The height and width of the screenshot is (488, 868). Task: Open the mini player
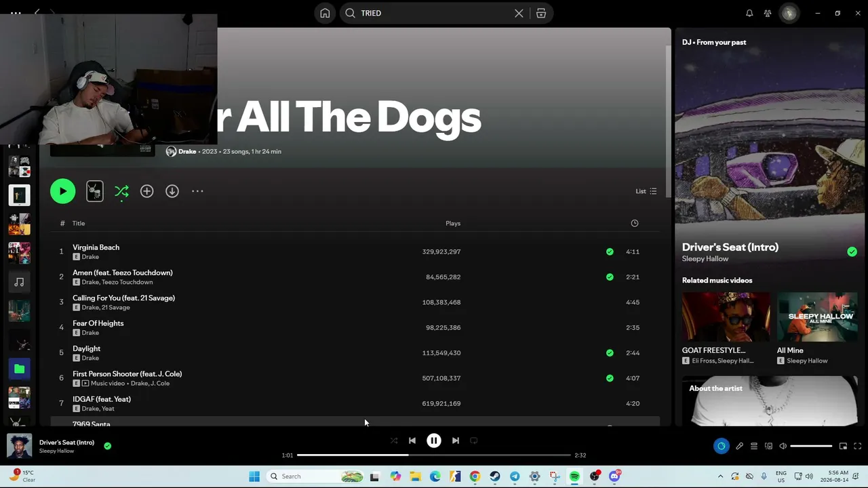pos(843,446)
